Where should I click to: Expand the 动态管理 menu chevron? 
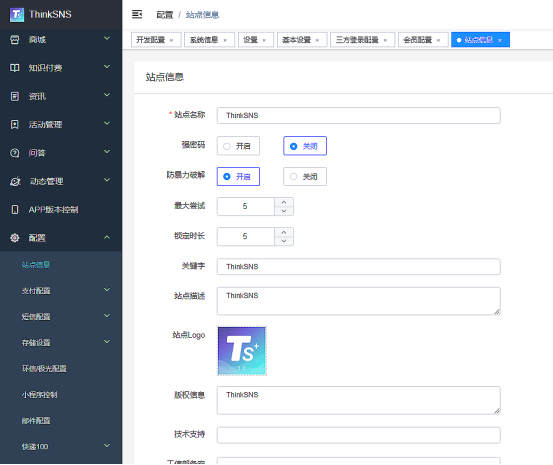(x=107, y=180)
